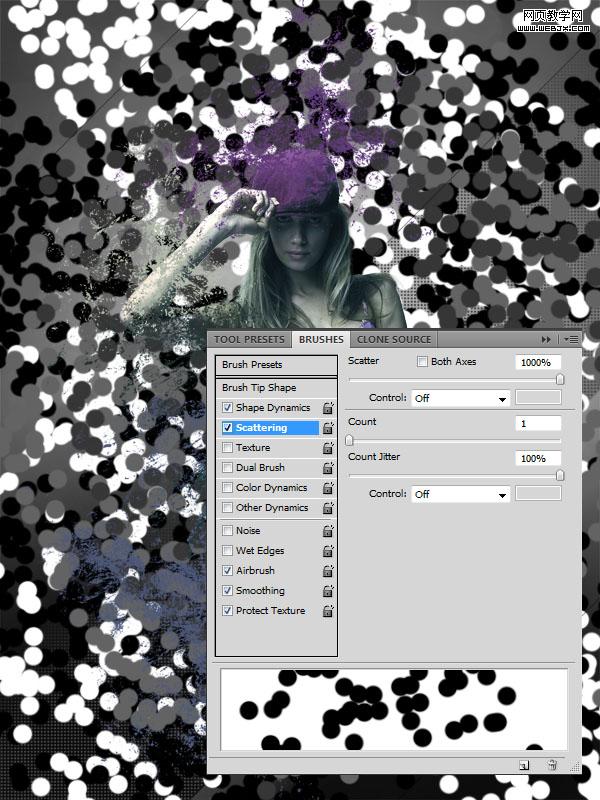Switch to the Tool Presets tab

coord(249,339)
